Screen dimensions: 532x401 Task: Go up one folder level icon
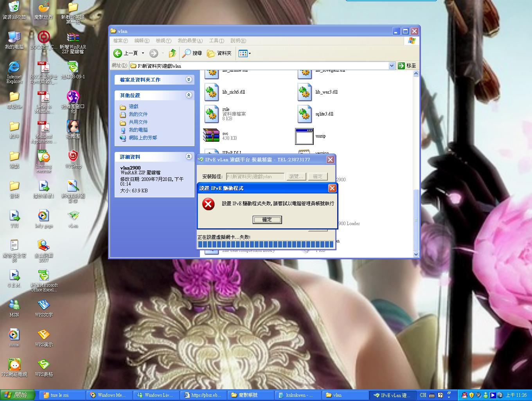[173, 53]
